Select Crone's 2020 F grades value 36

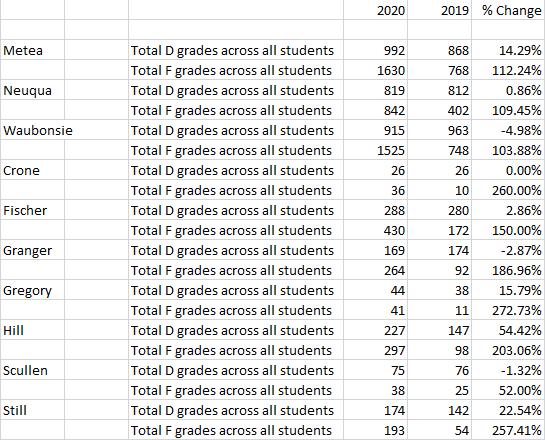pos(375,190)
